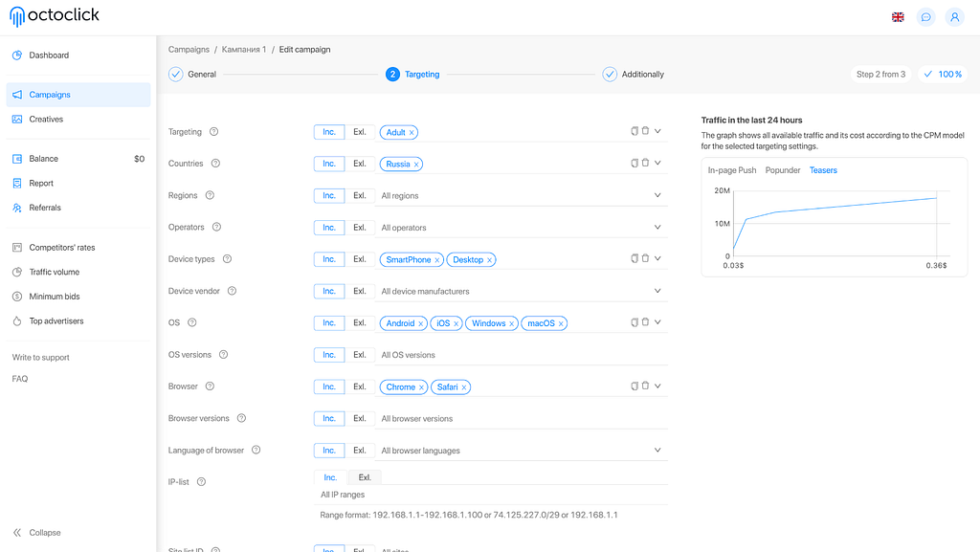
Task: Click the language flag icon
Action: tap(898, 17)
